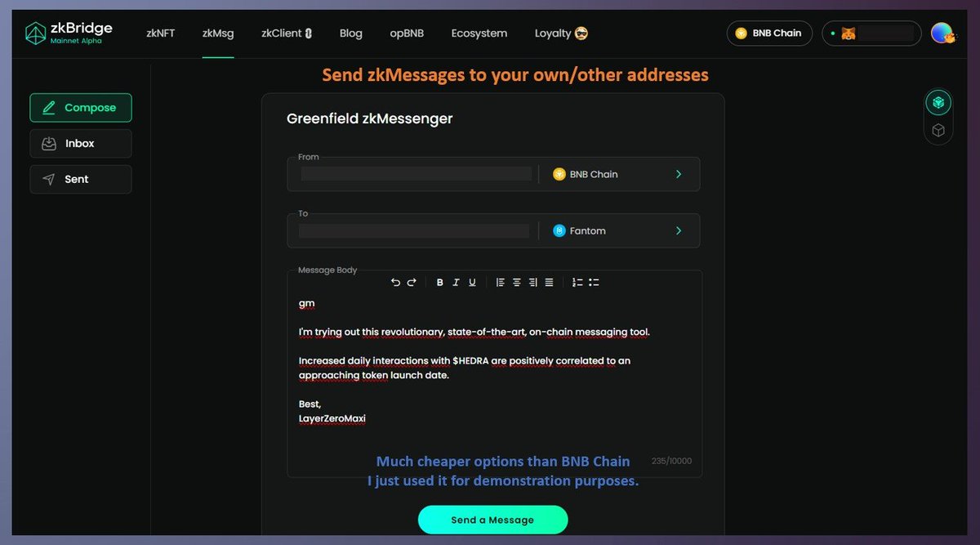Click the LayerZeroMaxi signature text
Image resolution: width=980 pixels, height=545 pixels.
click(332, 418)
